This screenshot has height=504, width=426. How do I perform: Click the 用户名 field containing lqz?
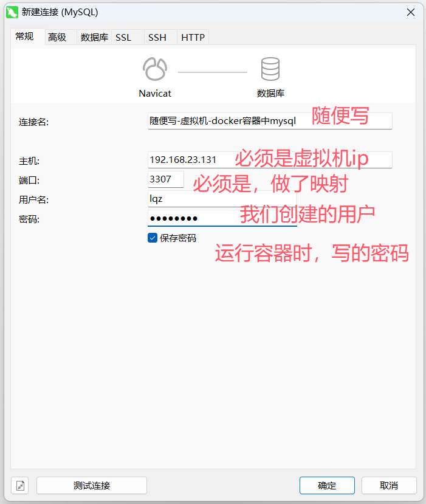click(x=222, y=199)
